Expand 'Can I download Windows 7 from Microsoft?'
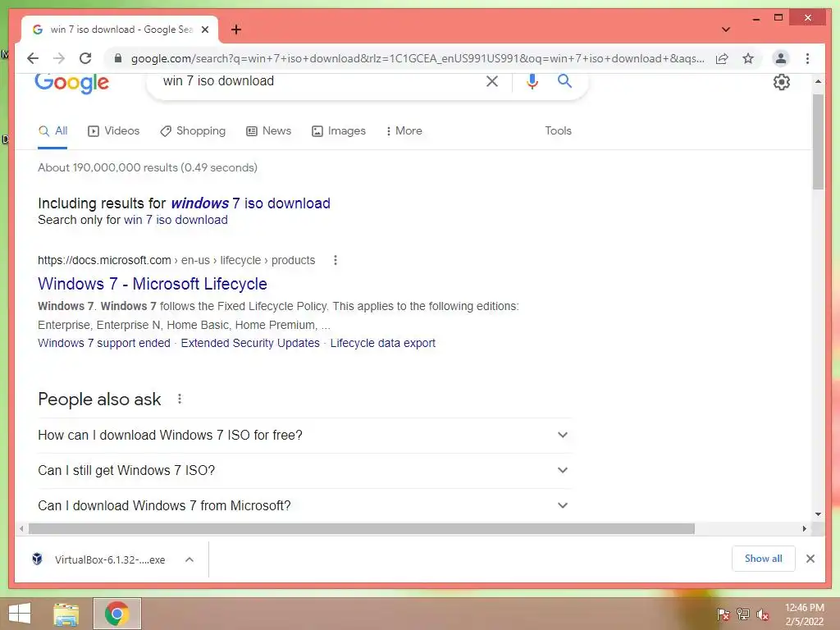840x630 pixels. pyautogui.click(x=304, y=505)
